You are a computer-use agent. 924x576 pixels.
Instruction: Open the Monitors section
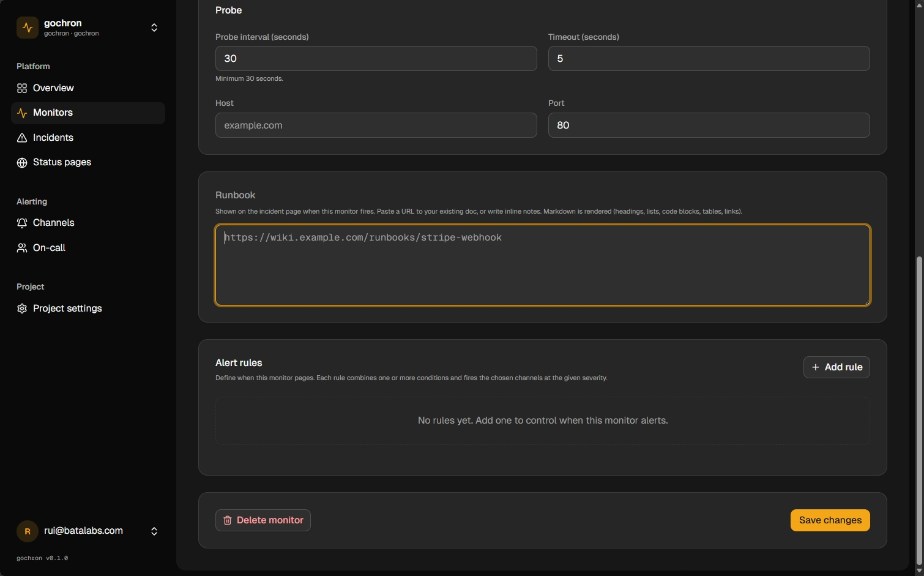click(x=88, y=113)
